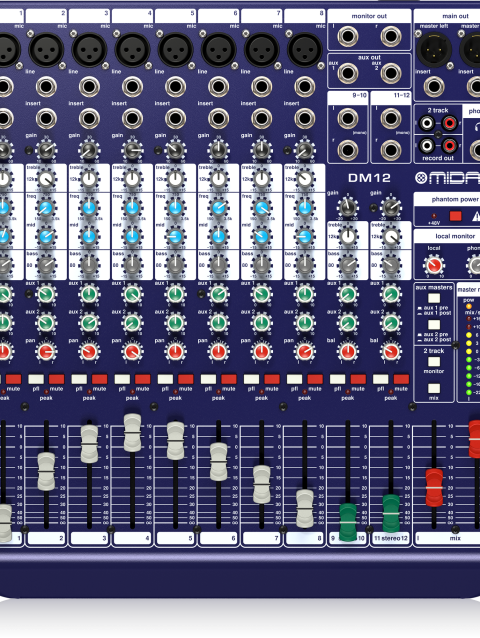Click 2 track white RCA input
Viewport: 480px width, 638px height.
click(x=426, y=122)
